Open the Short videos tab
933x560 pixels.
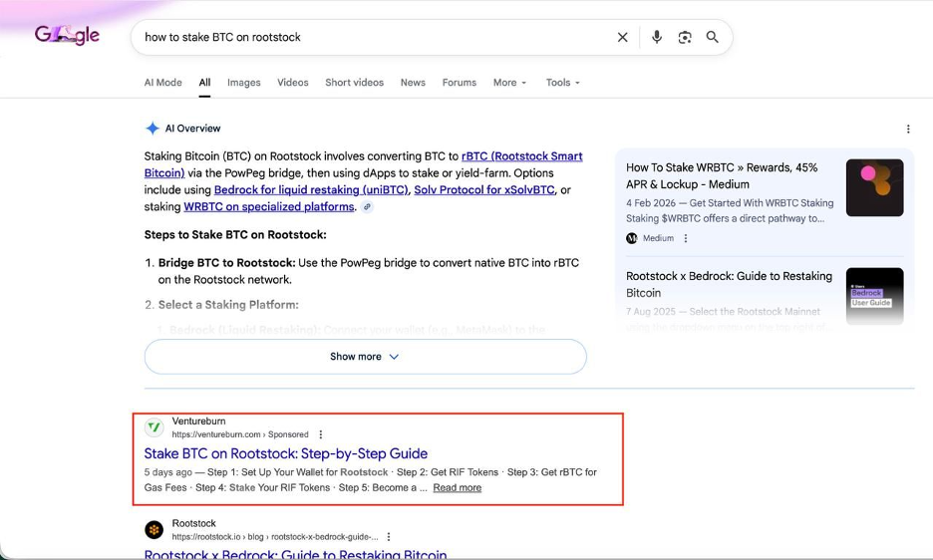[354, 82]
